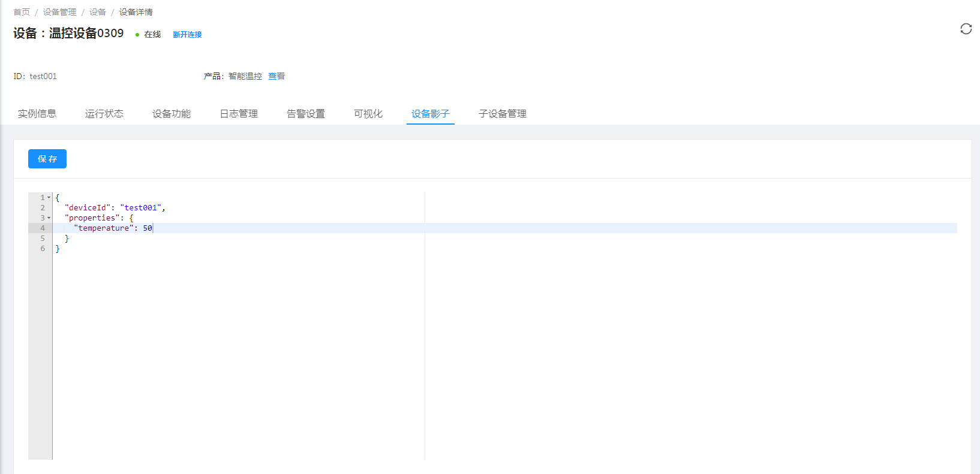
Task: Click the "test001" deviceId value in the editor
Action: coord(141,208)
